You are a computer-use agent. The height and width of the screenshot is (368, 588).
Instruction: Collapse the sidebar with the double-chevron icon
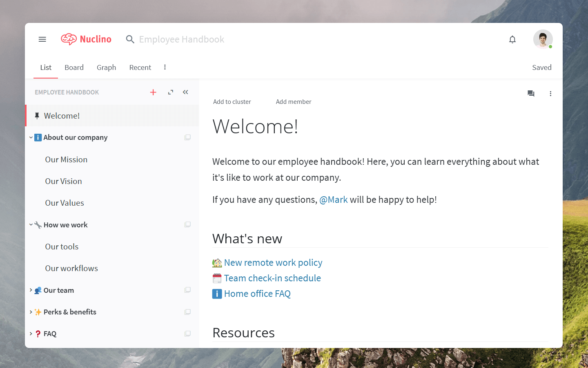(185, 92)
